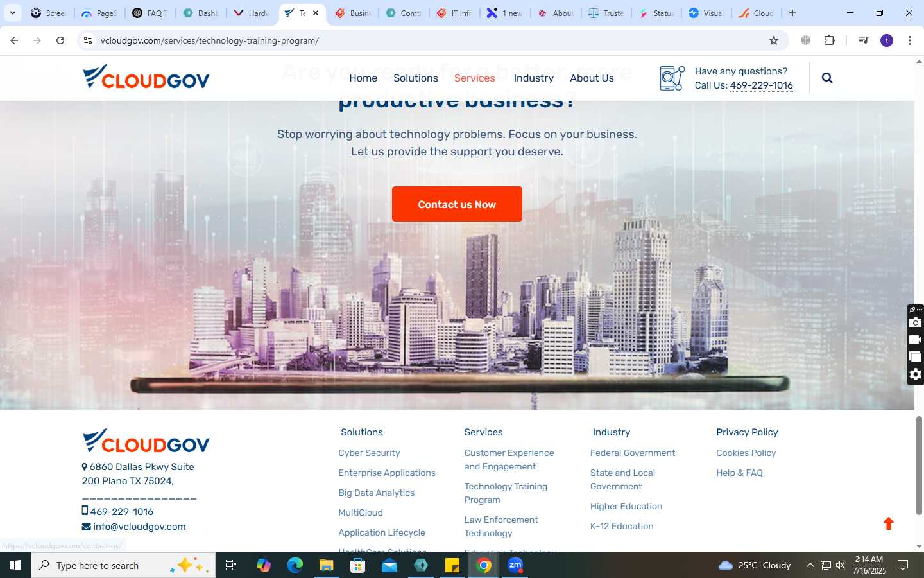Viewport: 924px width, 578px height.
Task: Click the phone support icon in header
Action: coord(672,78)
